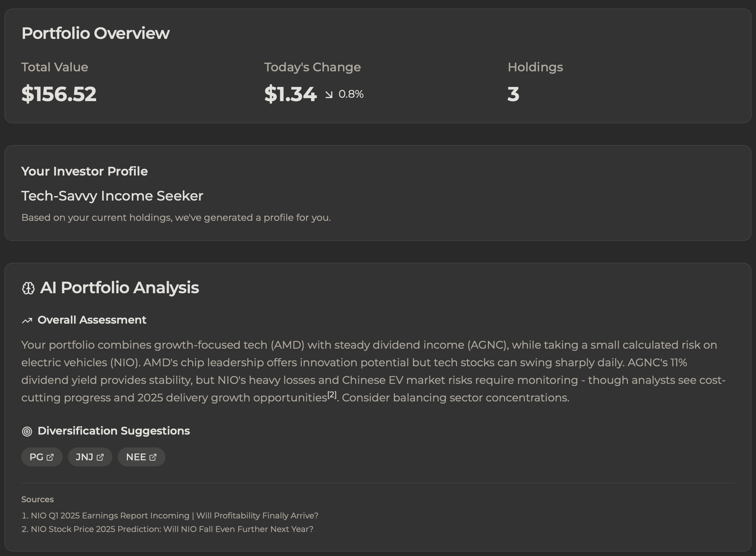This screenshot has width=756, height=556.
Task: Click the external link icon on NEE chip
Action: coord(153,457)
